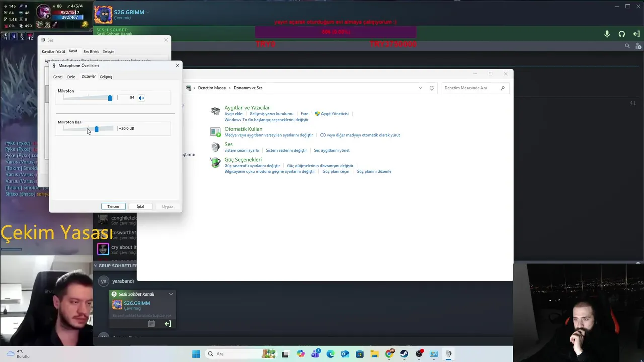Focus the Denetim Masasında Ara search box

pyautogui.click(x=471, y=88)
